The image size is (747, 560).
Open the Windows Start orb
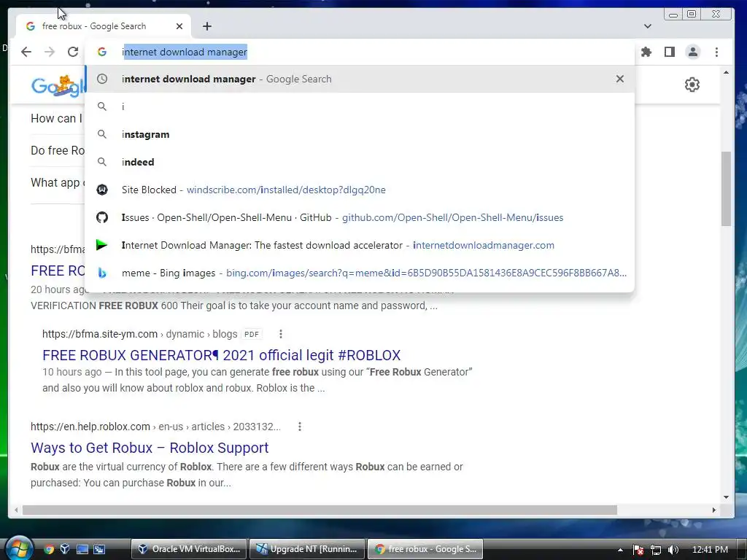click(x=18, y=548)
